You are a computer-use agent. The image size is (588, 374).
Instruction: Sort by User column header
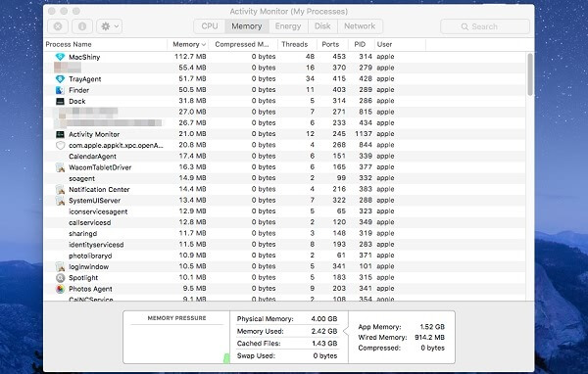(400, 44)
